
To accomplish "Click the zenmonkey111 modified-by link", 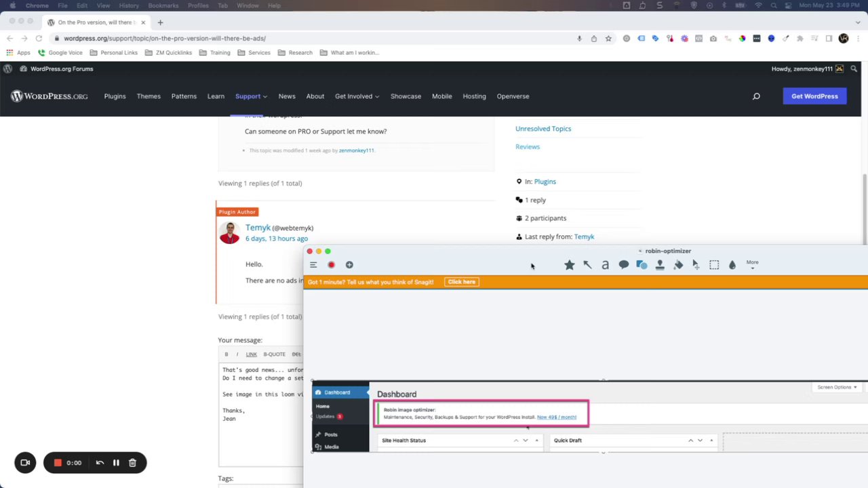I will (357, 150).
